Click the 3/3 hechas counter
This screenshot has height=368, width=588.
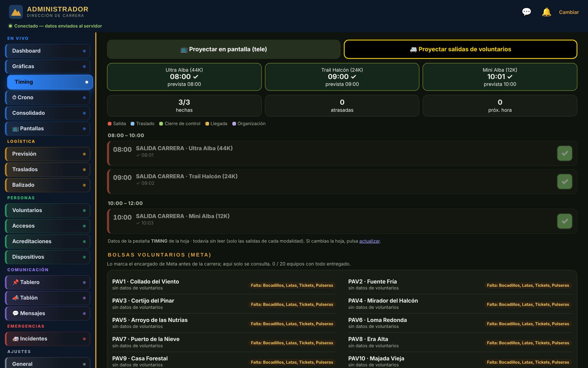[x=184, y=106]
